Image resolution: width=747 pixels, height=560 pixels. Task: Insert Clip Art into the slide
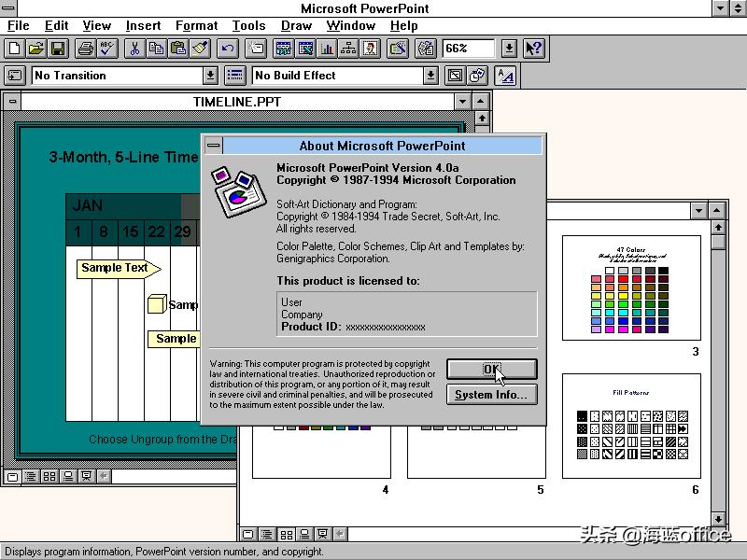pos(372,49)
